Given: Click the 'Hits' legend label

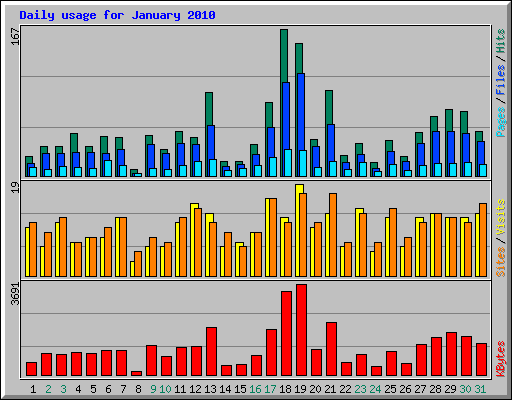Looking at the screenshot, I should click(500, 41).
